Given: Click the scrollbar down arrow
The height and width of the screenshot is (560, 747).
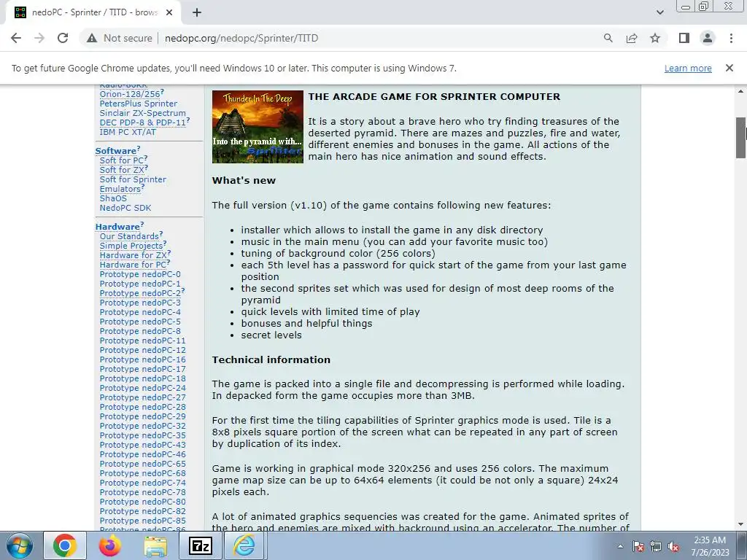Looking at the screenshot, I should pos(741,525).
